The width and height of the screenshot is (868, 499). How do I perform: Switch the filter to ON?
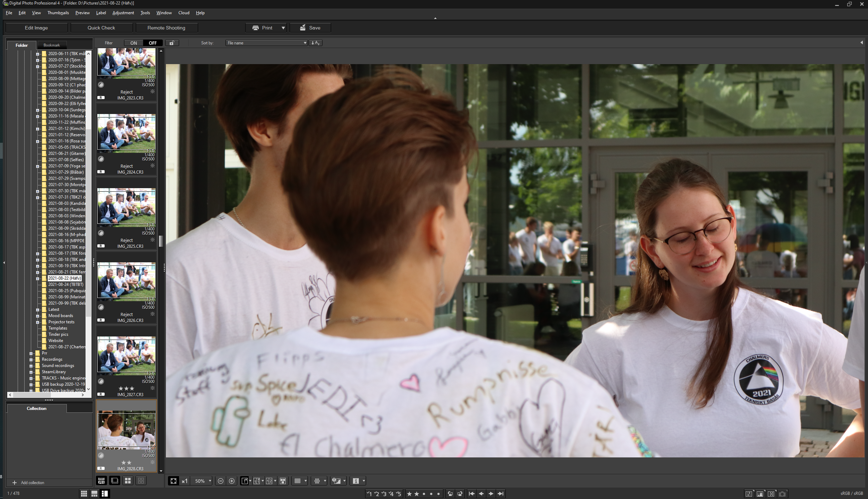(133, 43)
